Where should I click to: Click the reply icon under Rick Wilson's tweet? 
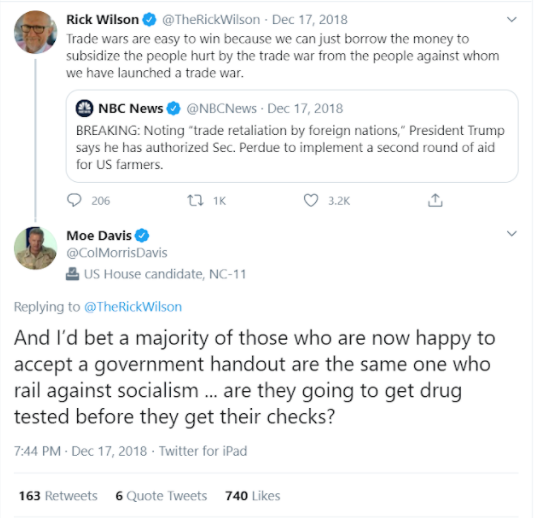coord(74,200)
